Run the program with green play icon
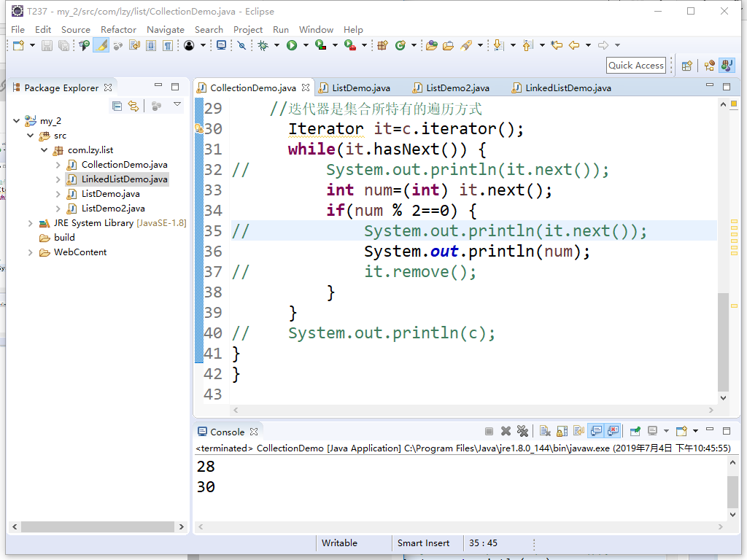 point(292,45)
